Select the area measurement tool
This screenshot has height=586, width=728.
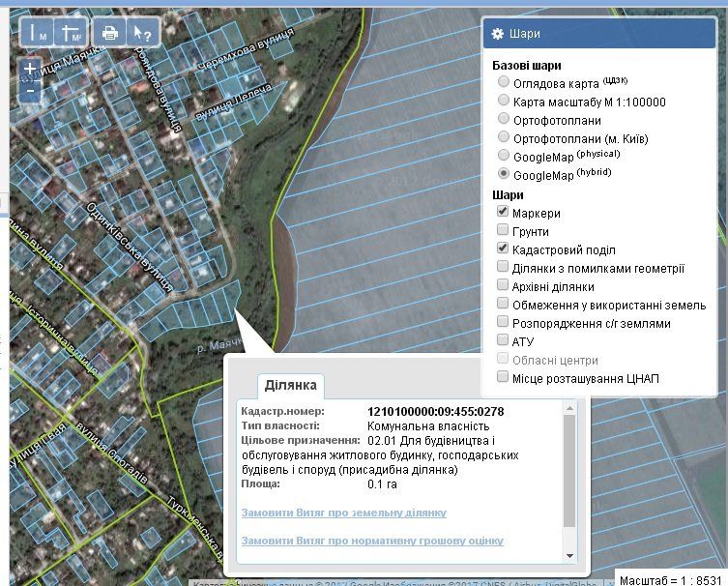click(x=70, y=32)
